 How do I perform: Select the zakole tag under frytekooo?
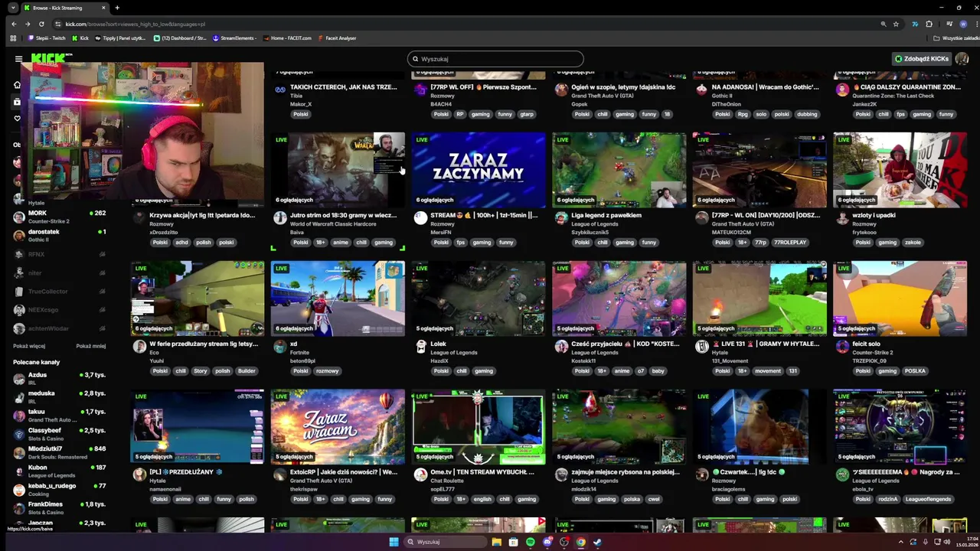(x=913, y=243)
